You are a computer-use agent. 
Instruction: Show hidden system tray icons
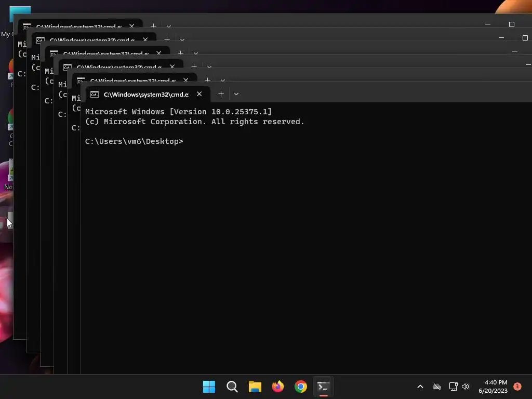point(420,387)
